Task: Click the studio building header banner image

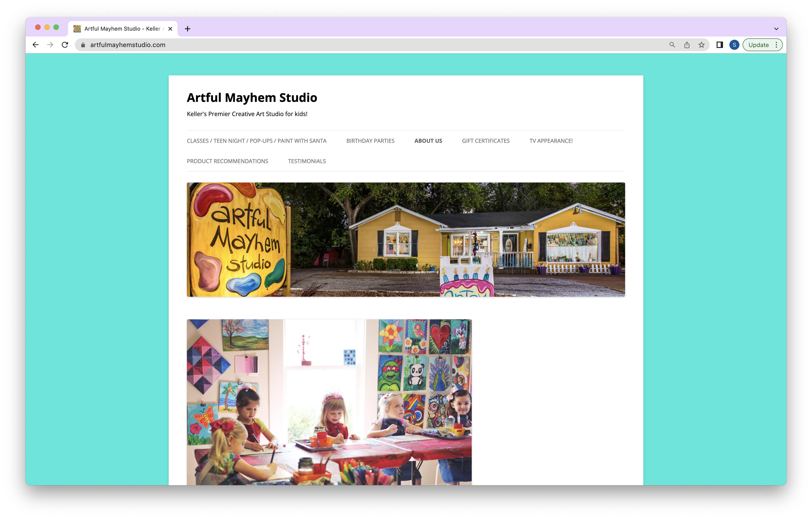Action: point(406,240)
